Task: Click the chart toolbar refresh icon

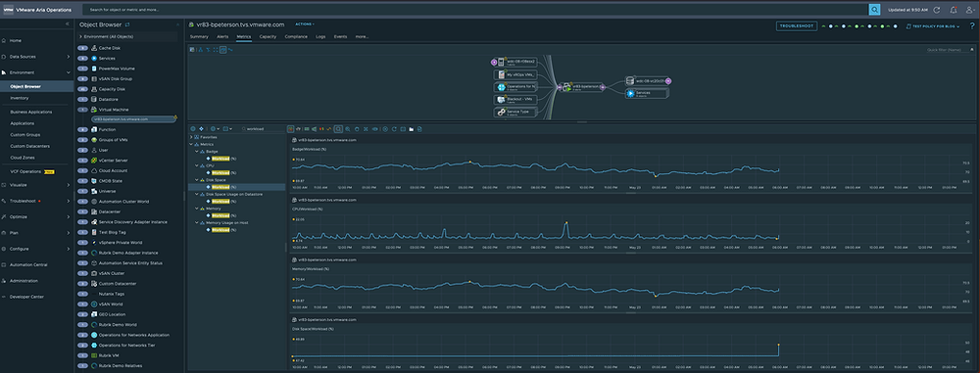Action: click(x=394, y=128)
